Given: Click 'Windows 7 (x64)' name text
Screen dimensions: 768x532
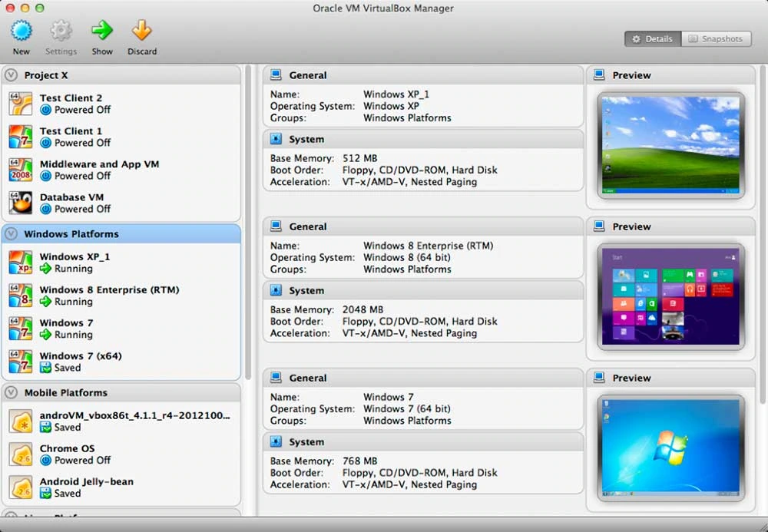Looking at the screenshot, I should point(81,355).
